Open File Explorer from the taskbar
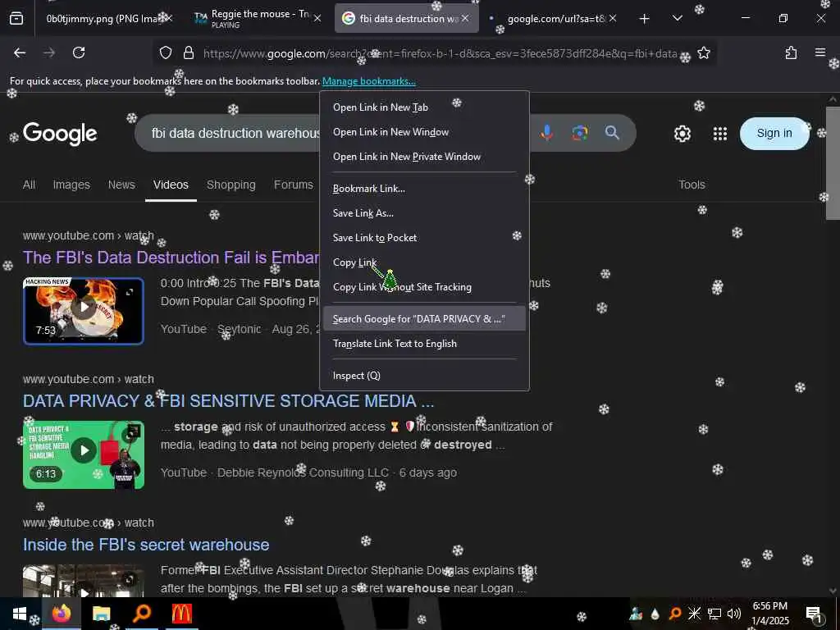840x630 pixels. 101,614
